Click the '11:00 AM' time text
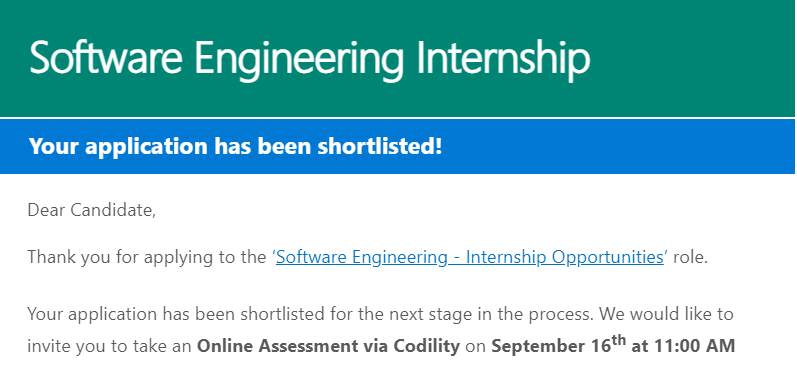Image resolution: width=797 pixels, height=373 pixels. coord(694,347)
